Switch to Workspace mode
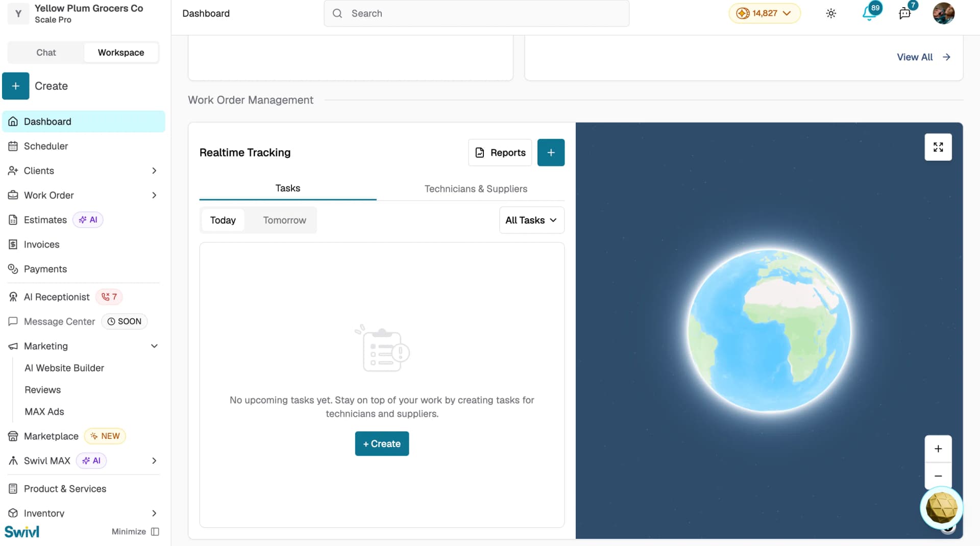The image size is (980, 546). (121, 53)
